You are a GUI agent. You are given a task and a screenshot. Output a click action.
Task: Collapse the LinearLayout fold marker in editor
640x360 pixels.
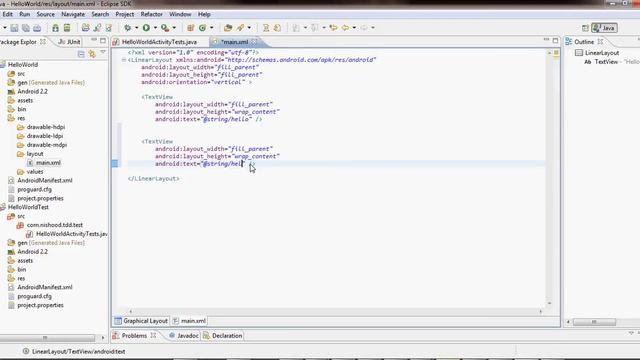tap(124, 60)
